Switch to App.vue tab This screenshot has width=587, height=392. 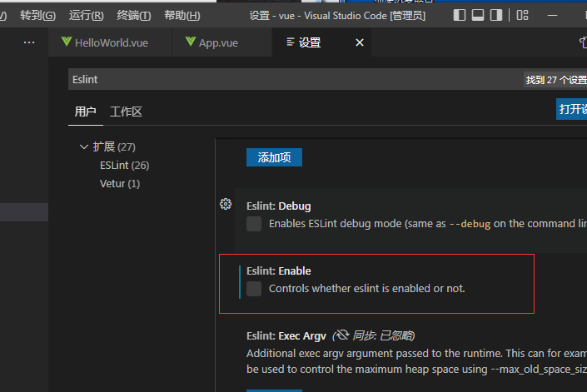pyautogui.click(x=221, y=42)
